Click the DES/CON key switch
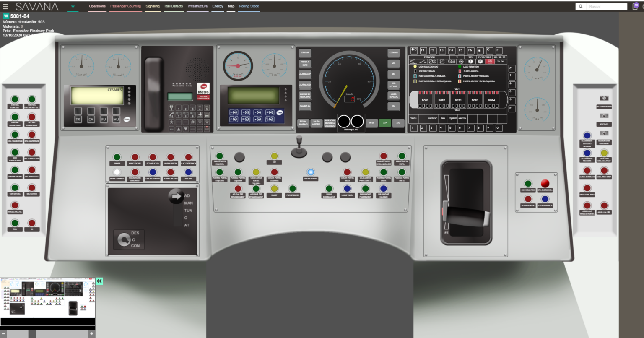Screen dimensions: 644x338 click(124, 239)
